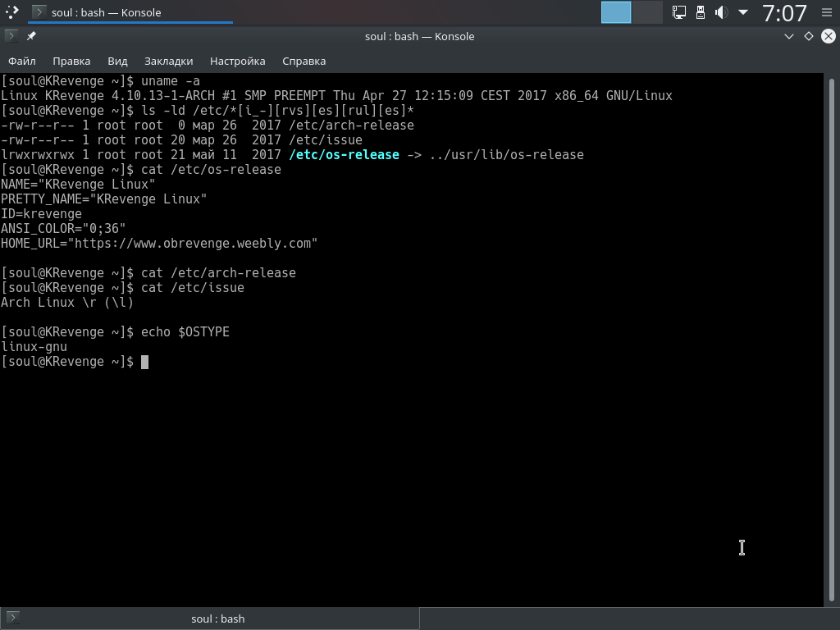Click the 'PRETTY_NAME="KRevenge Linux"' line
Image resolution: width=840 pixels, height=630 pixels.
point(104,199)
